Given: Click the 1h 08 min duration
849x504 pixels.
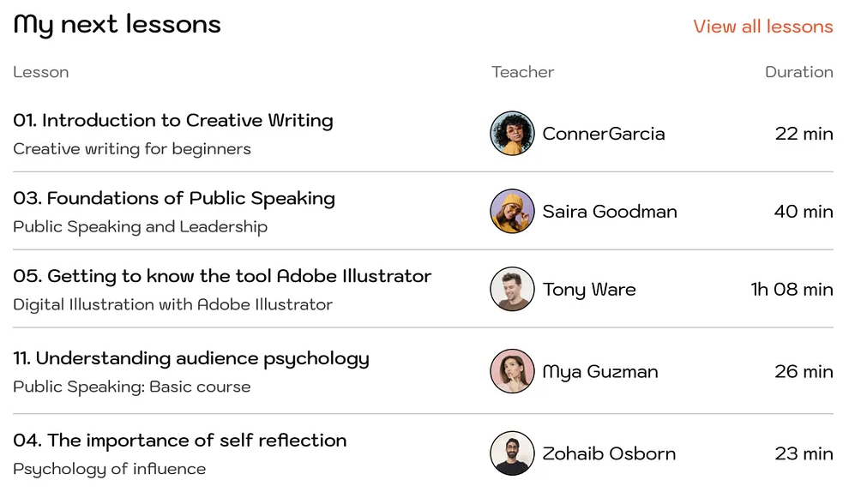Looking at the screenshot, I should click(792, 290).
